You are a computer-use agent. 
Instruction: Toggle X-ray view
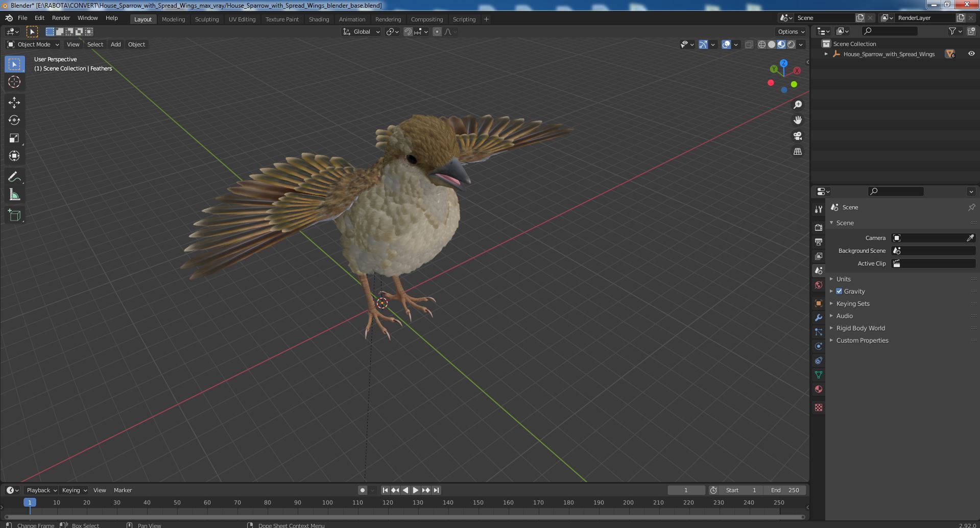pos(749,44)
